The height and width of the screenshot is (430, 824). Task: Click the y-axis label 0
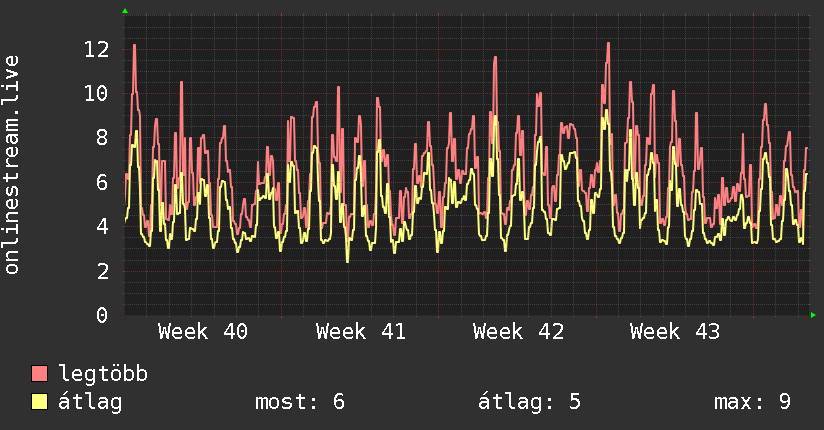click(102, 315)
